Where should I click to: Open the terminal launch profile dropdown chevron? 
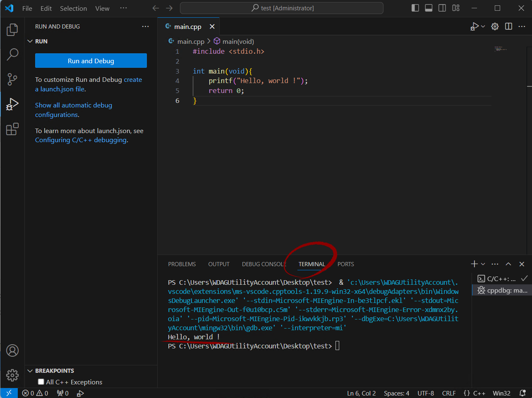point(482,264)
